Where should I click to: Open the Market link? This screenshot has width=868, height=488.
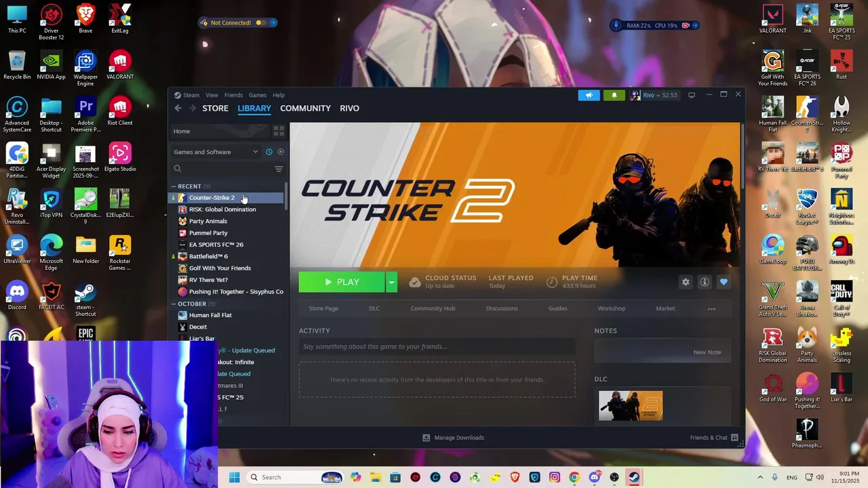click(665, 308)
